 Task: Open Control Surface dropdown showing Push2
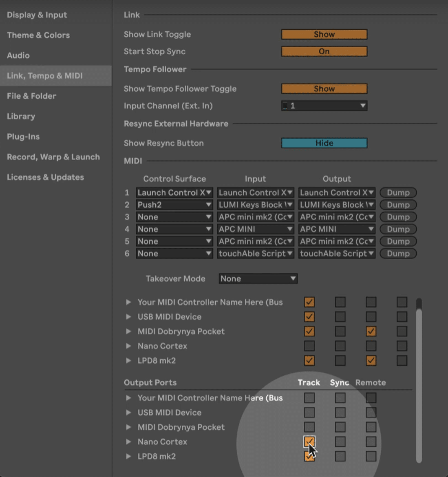tap(174, 205)
